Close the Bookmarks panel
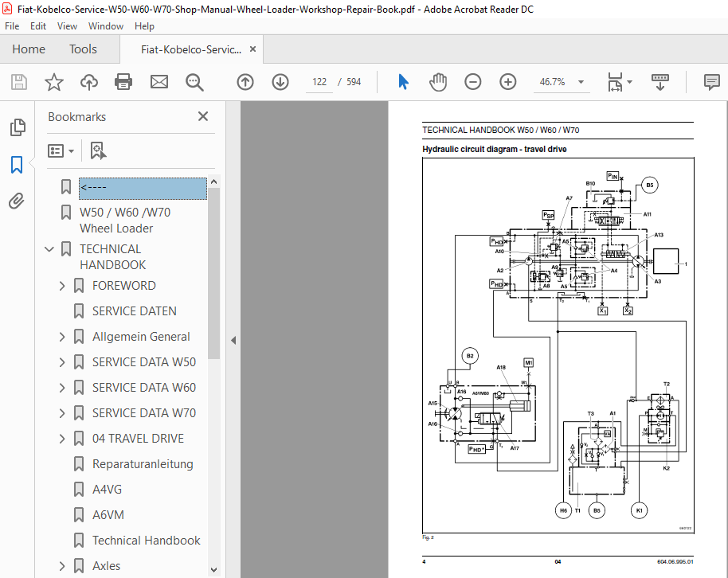The width and height of the screenshot is (728, 578). tap(203, 116)
